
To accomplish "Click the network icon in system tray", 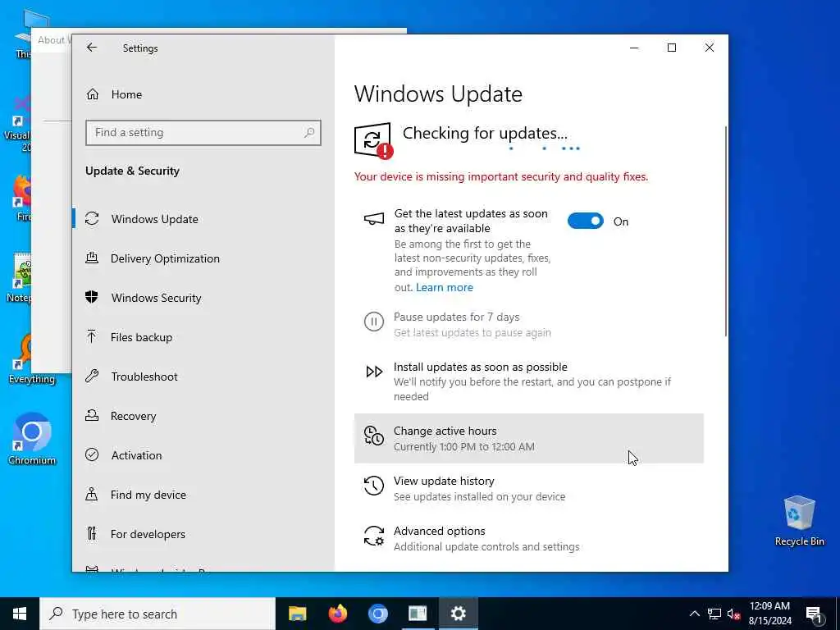I will tap(714, 614).
